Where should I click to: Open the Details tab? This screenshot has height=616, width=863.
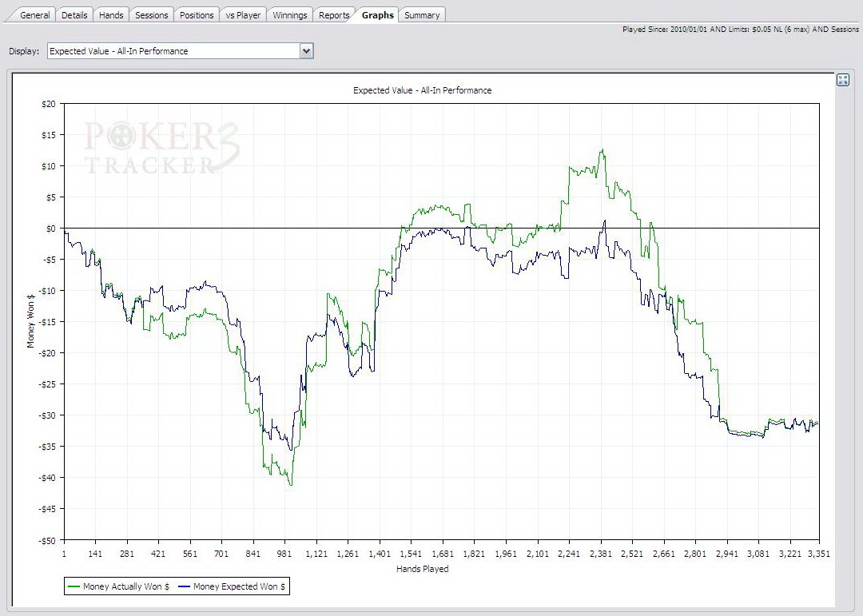74,15
